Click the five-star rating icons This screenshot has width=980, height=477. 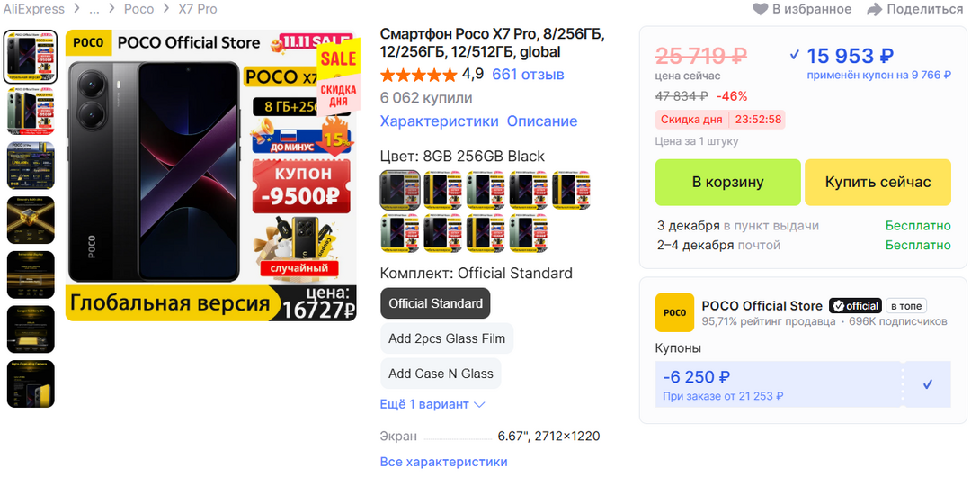(419, 75)
